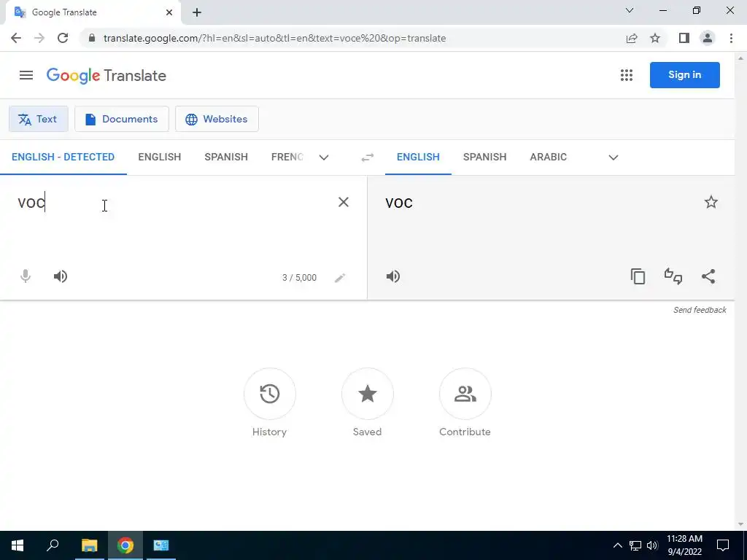Select English as target language

click(x=418, y=157)
